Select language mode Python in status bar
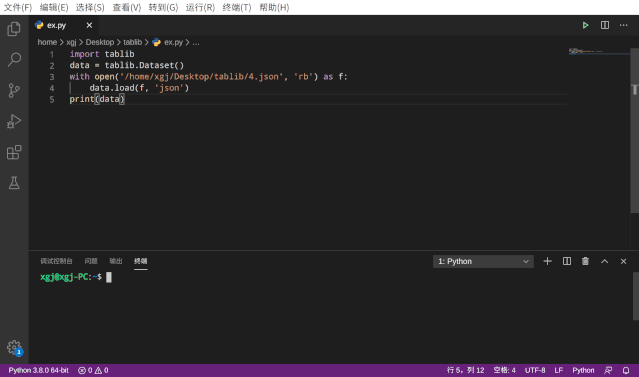Image resolution: width=639 pixels, height=377 pixels. (x=583, y=370)
